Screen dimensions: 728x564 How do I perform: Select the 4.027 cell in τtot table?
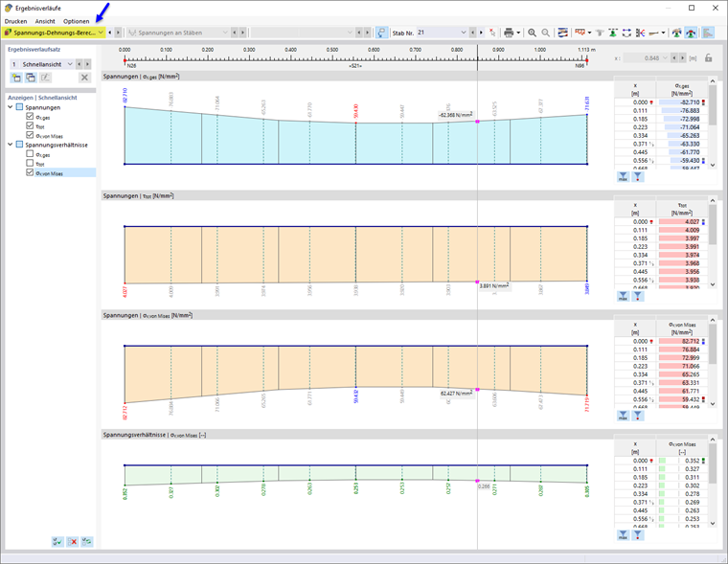682,221
